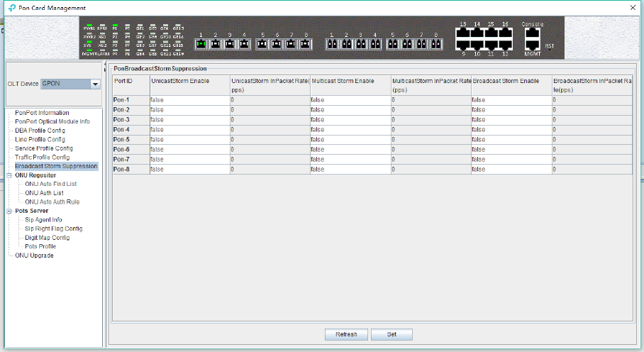Open PonPort Information in sidebar
The image size is (644, 352).
pyautogui.click(x=42, y=113)
